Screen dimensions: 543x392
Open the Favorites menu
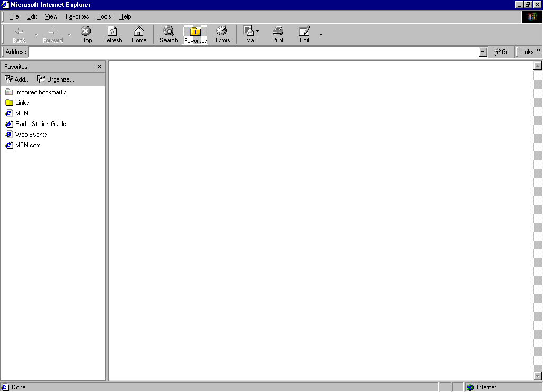pos(77,16)
